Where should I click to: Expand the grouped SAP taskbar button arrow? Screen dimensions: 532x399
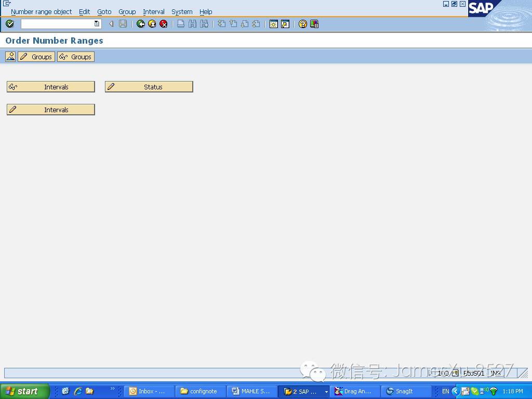(x=326, y=392)
